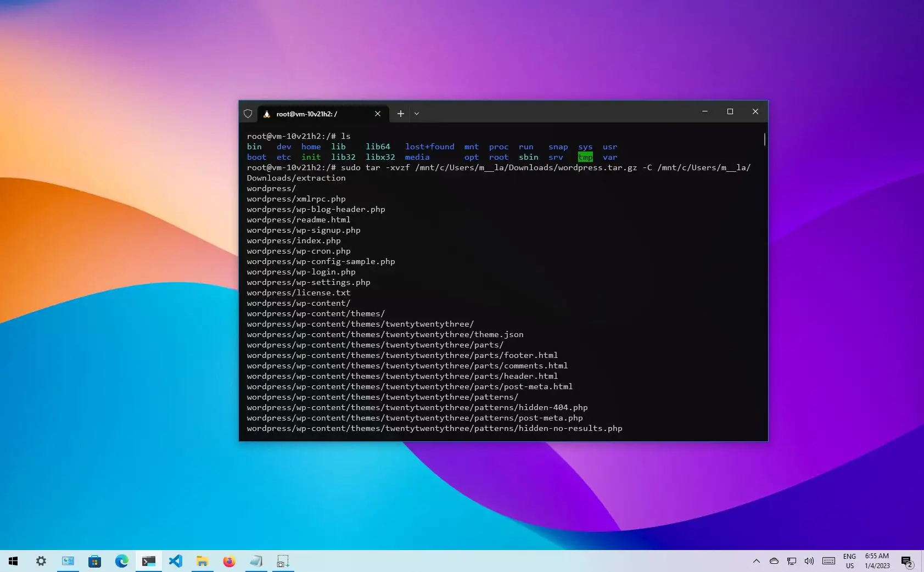Show hidden system tray icons
The width and height of the screenshot is (924, 572).
point(757,561)
